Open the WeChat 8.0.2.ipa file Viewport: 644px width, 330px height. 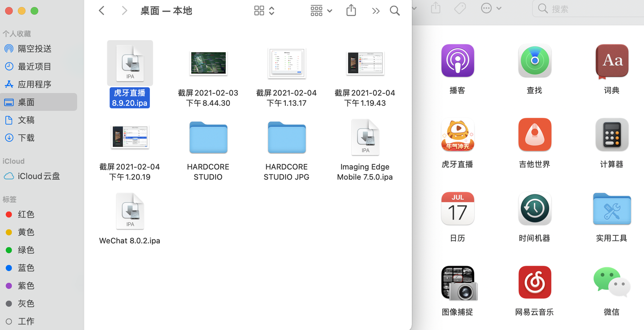130,211
